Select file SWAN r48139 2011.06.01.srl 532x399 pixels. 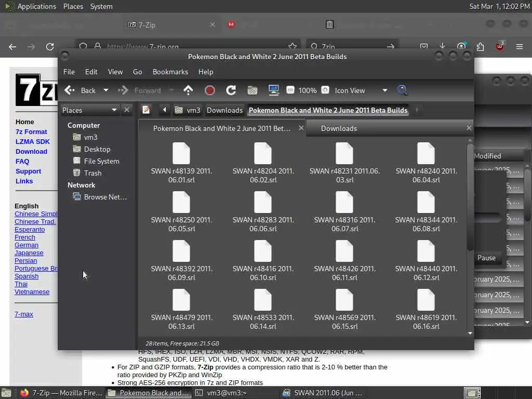(181, 163)
